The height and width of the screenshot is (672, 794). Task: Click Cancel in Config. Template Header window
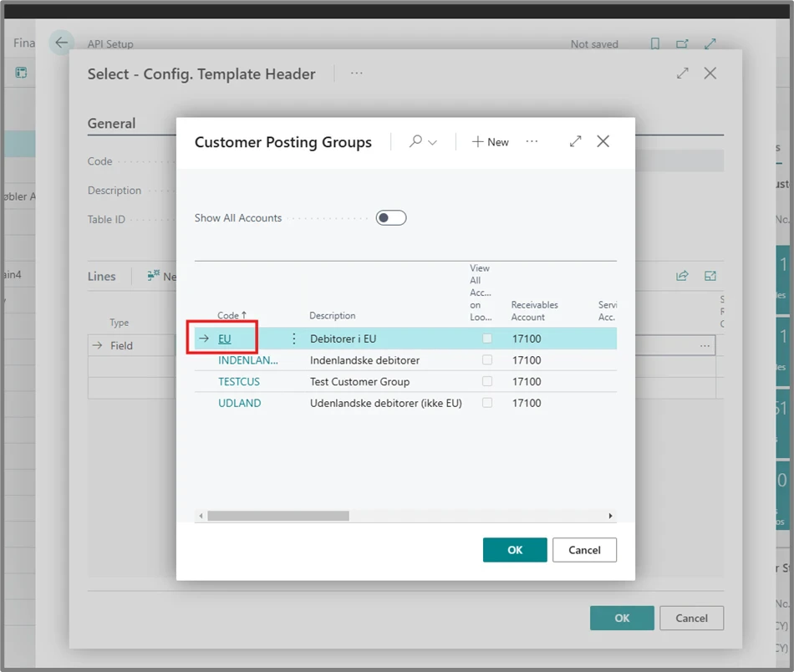(x=691, y=618)
